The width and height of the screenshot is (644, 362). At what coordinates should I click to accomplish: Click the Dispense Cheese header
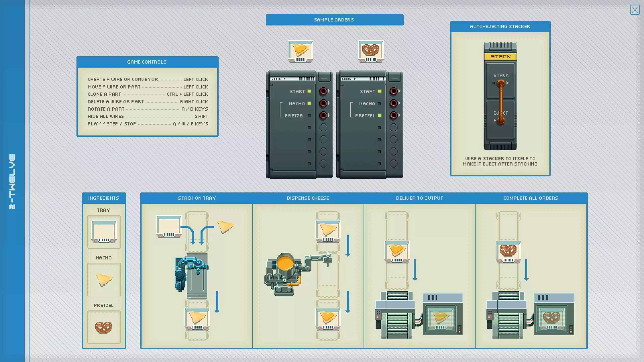tap(308, 198)
